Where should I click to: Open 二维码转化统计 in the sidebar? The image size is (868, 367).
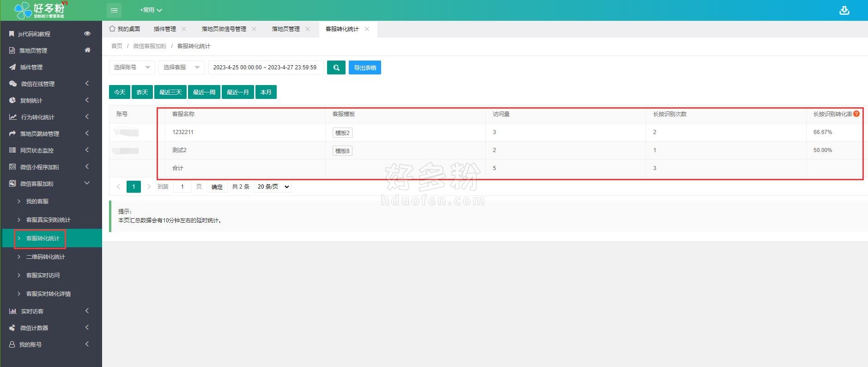click(x=45, y=257)
